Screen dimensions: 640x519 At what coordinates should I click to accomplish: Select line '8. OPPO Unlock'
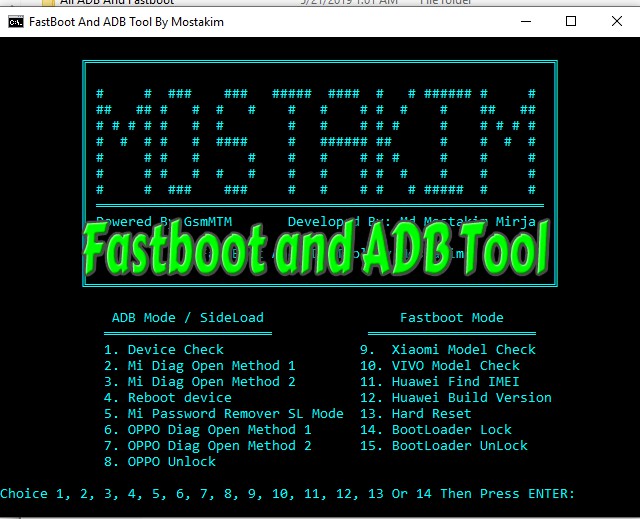160,462
